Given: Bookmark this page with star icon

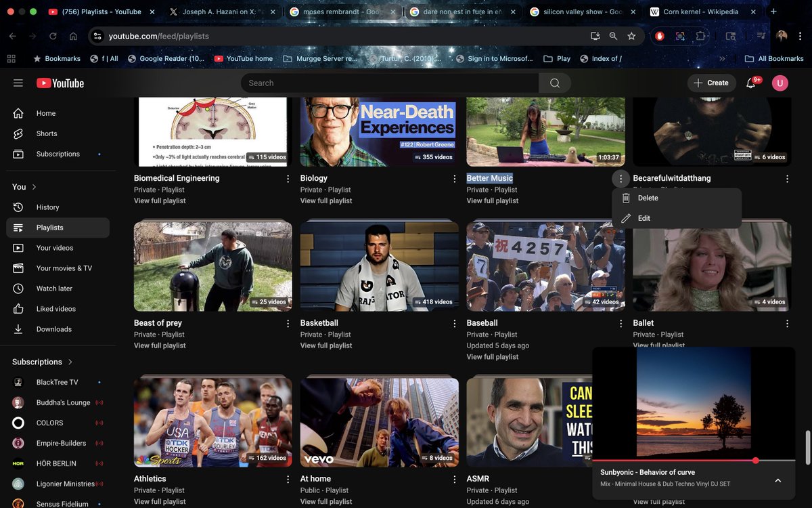Looking at the screenshot, I should click(631, 36).
